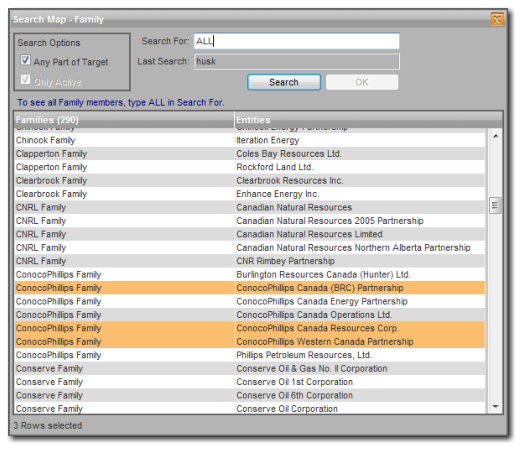Viewport: 523px width, 451px height.
Task: Click Conserve Family cell beside Conserve Oil 1st
Action: 124,382
